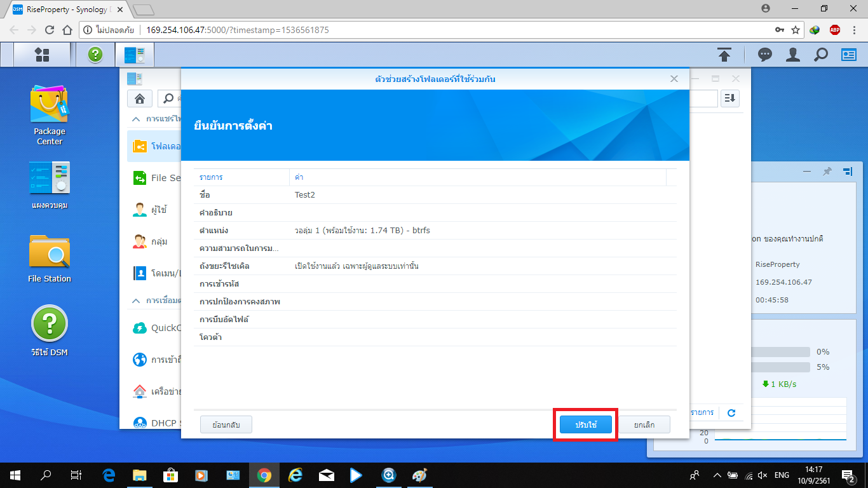Click the DSM search magnifier icon

click(x=821, y=55)
